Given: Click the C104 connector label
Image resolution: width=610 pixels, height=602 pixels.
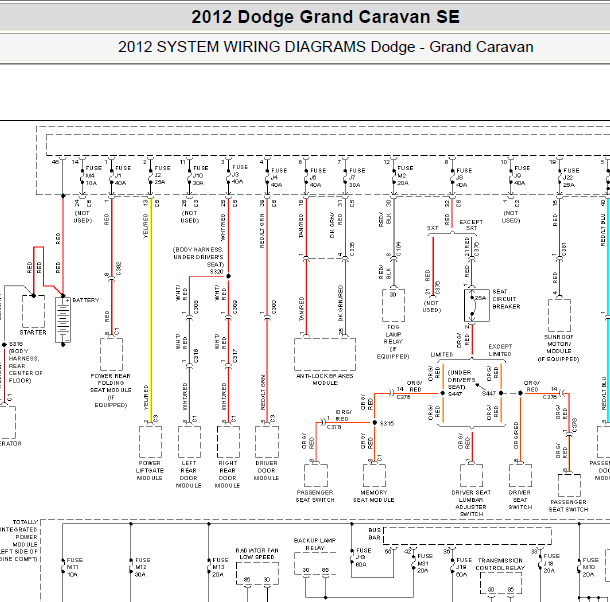Looking at the screenshot, I should click(399, 249).
